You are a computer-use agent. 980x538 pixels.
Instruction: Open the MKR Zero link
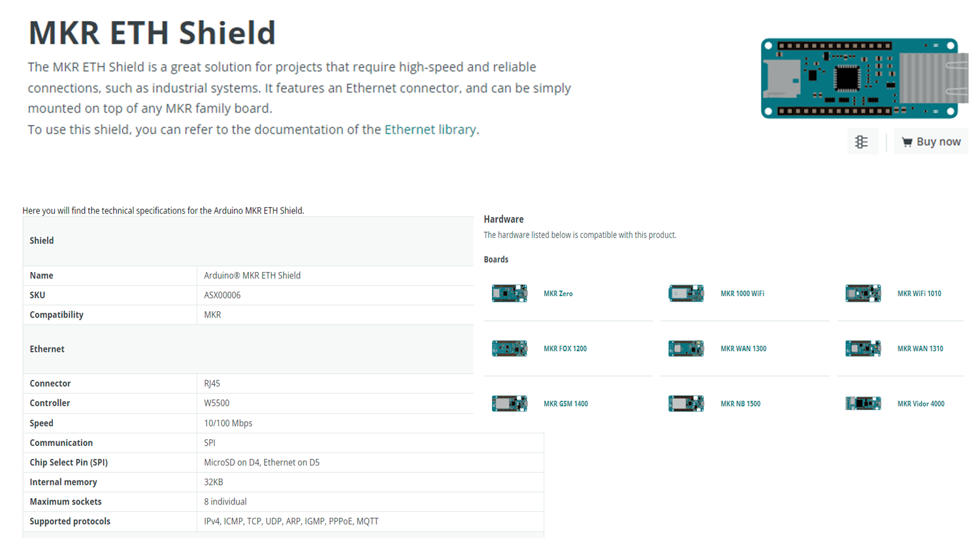(x=558, y=294)
